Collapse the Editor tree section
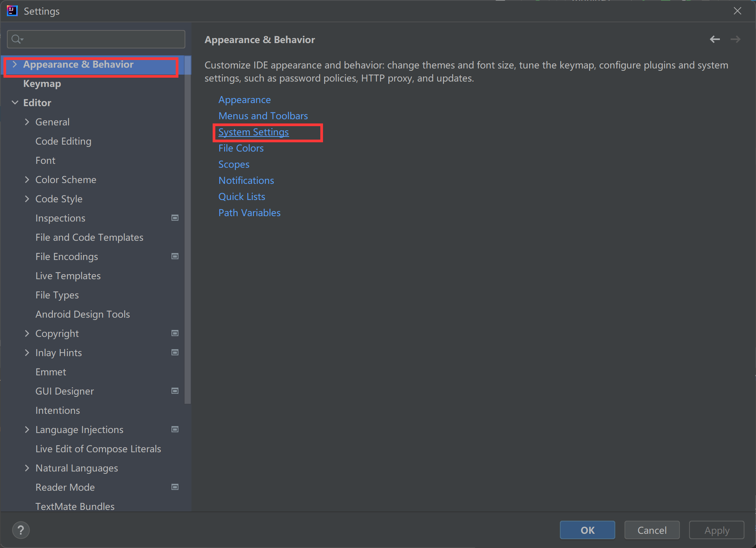 (15, 103)
